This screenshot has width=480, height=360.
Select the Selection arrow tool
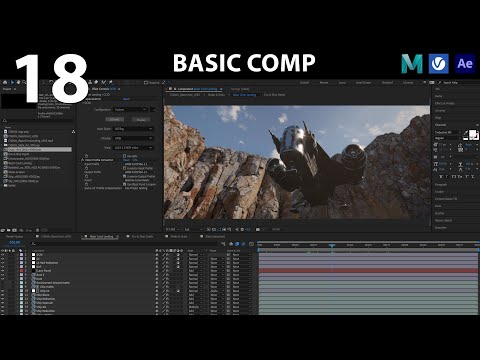[x=12, y=82]
